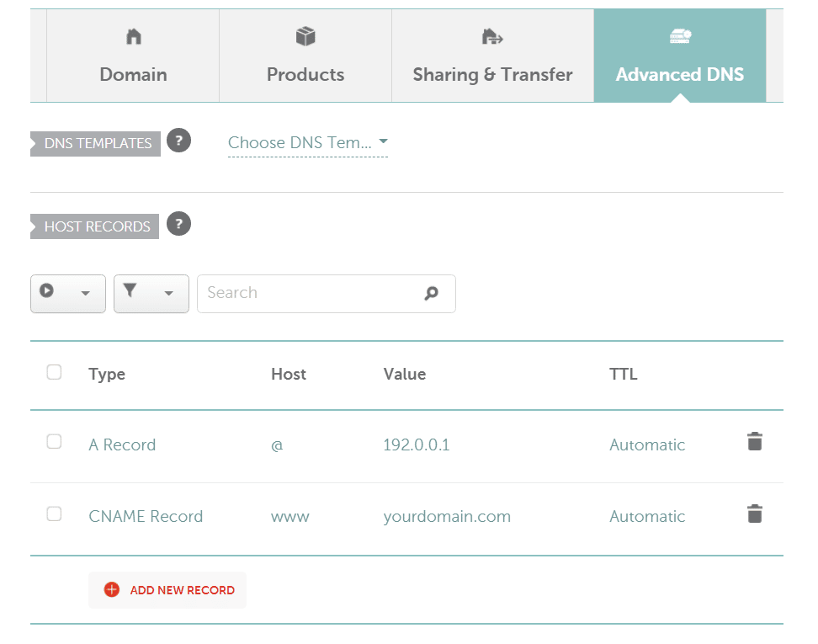Delete the A Record entry via trash icon
The width and height of the screenshot is (818, 644).
[x=755, y=442]
